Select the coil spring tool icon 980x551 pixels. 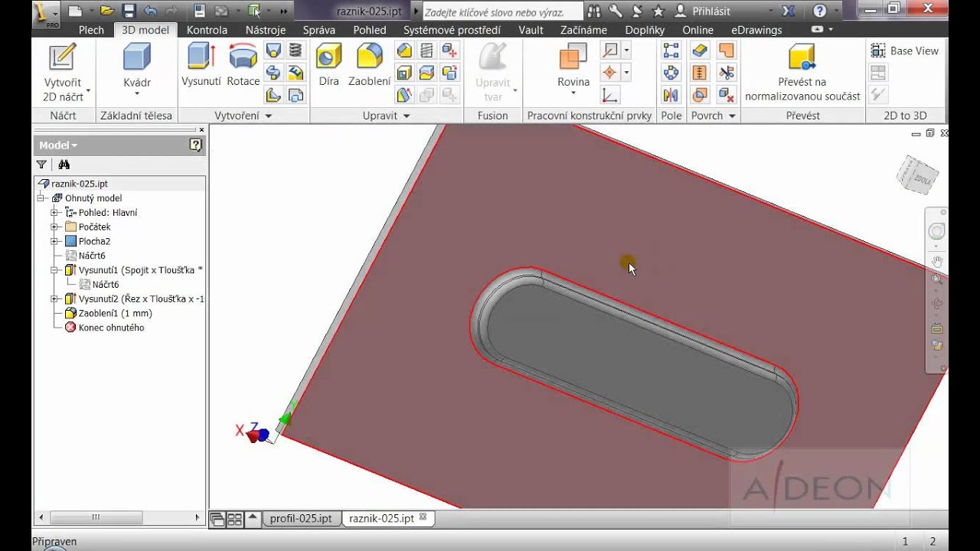click(x=296, y=51)
